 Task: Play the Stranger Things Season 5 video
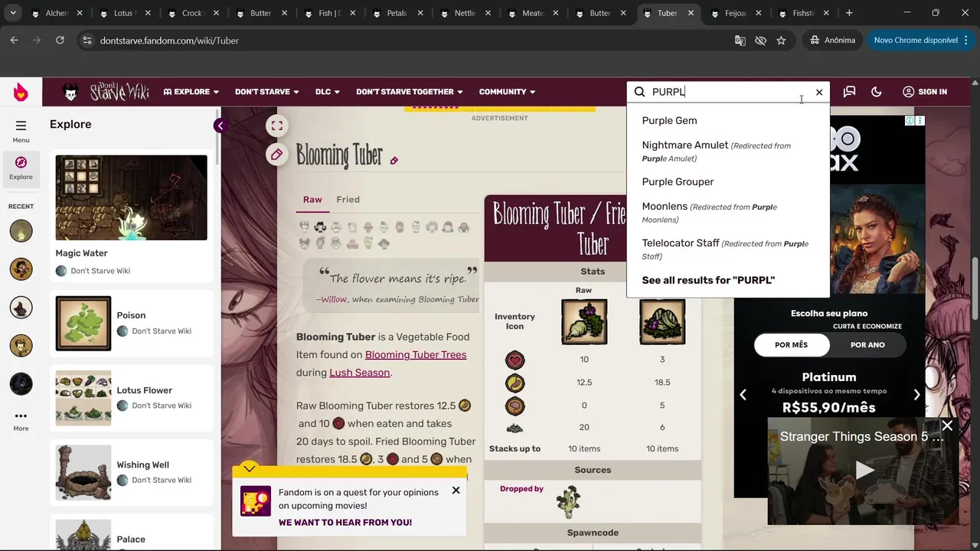coord(864,471)
